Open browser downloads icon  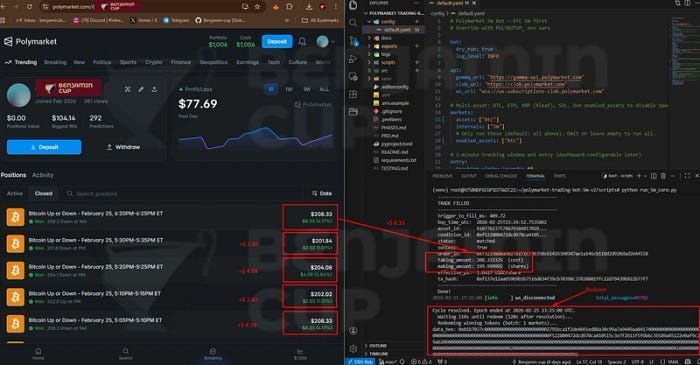click(x=309, y=7)
